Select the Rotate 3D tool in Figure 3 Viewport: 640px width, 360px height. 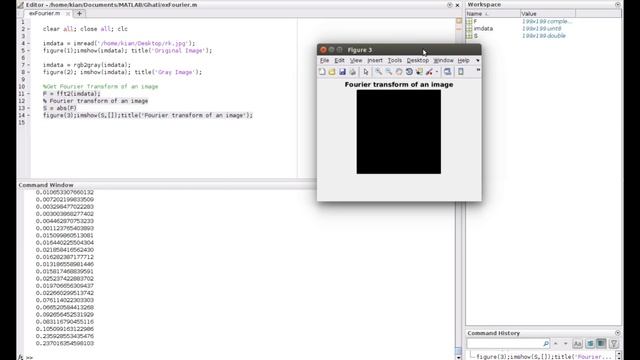pyautogui.click(x=409, y=72)
